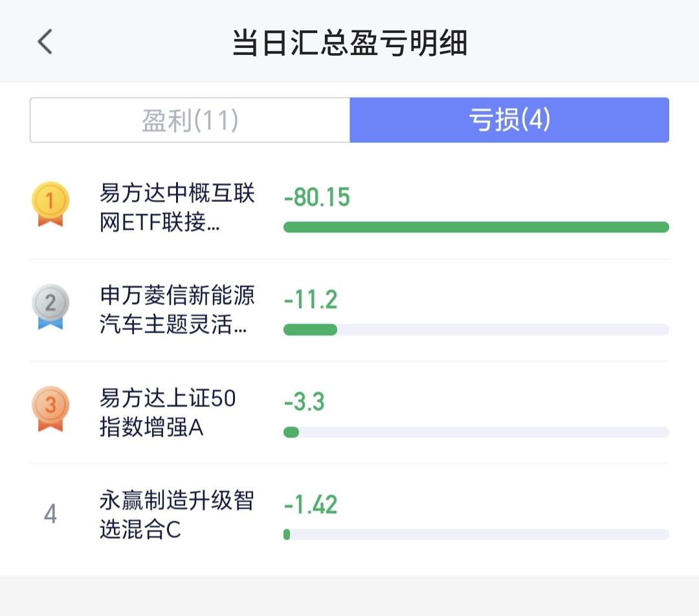699x616 pixels.
Task: Click the progress bar under -1.42
Action: (476, 534)
